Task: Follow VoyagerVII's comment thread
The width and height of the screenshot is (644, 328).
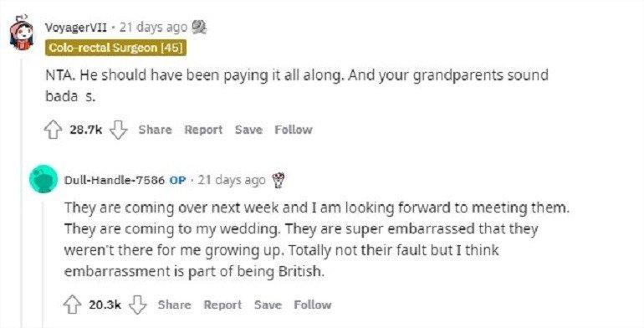Action: click(294, 130)
